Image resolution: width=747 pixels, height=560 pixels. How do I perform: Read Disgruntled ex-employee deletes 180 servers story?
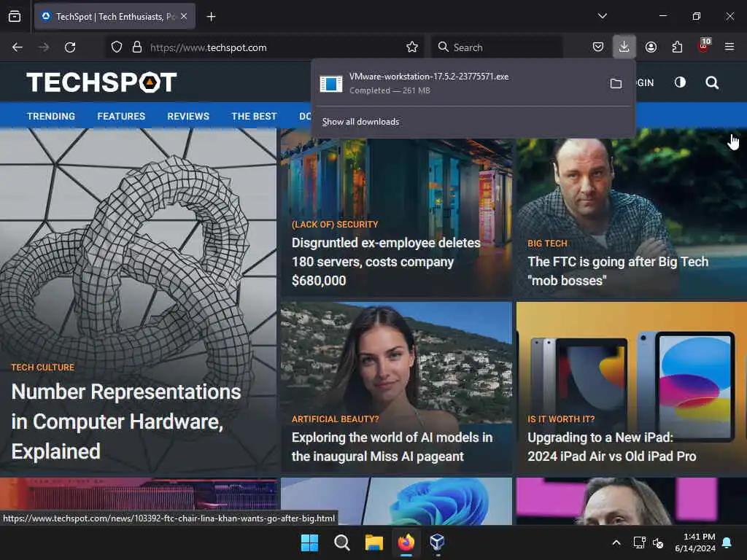[x=386, y=262]
